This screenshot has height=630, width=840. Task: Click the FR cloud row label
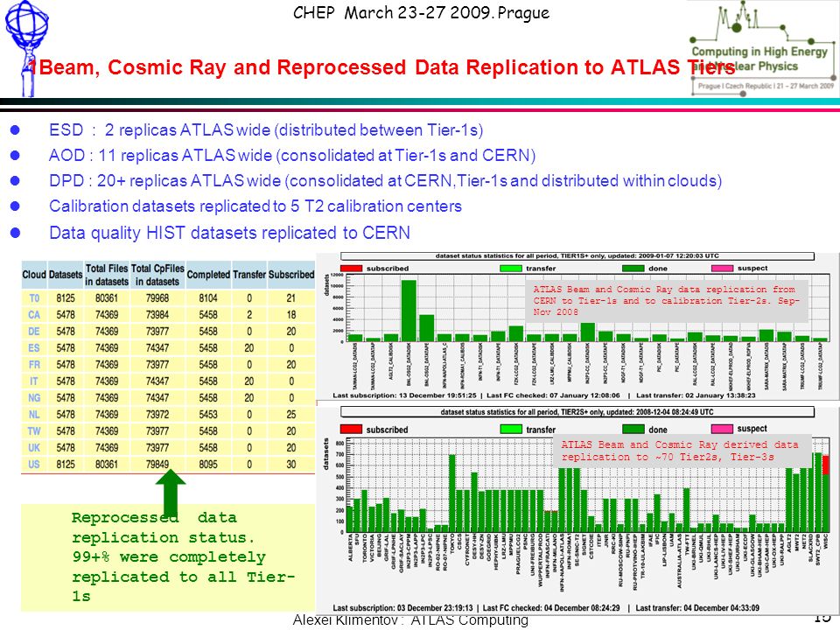click(34, 365)
